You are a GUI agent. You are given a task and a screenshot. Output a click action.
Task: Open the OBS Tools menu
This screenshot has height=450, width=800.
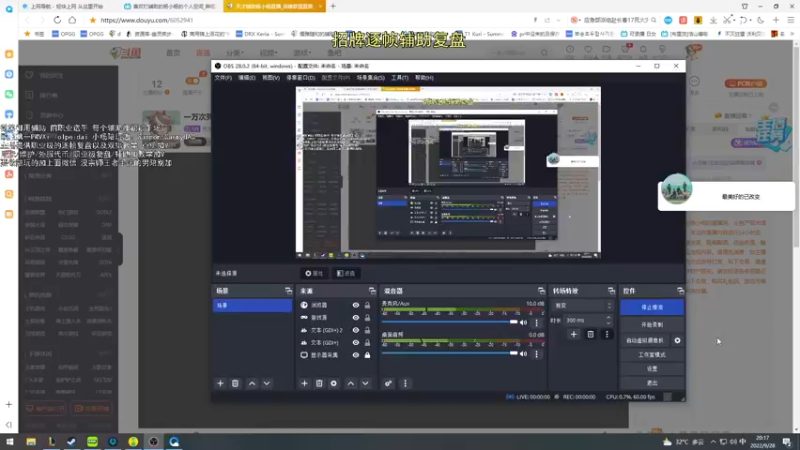point(399,78)
